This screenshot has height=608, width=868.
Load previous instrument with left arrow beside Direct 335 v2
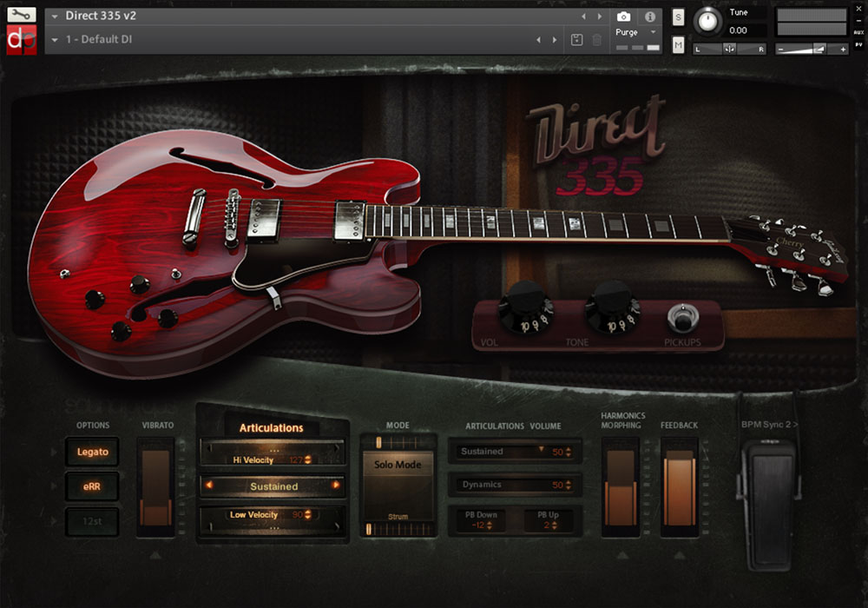(x=583, y=17)
